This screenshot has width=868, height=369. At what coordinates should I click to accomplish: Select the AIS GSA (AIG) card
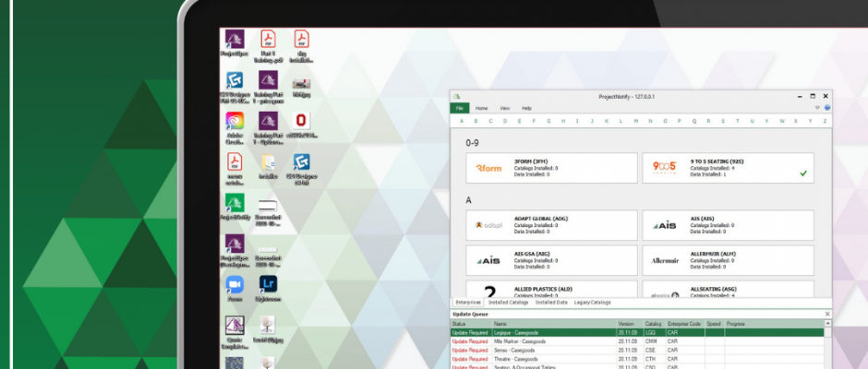point(551,260)
